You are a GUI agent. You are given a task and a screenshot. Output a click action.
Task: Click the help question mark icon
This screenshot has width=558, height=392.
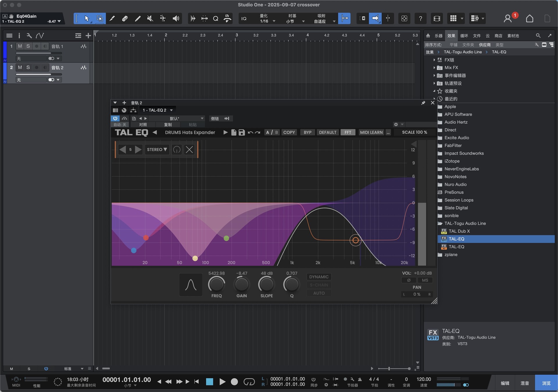[420, 19]
